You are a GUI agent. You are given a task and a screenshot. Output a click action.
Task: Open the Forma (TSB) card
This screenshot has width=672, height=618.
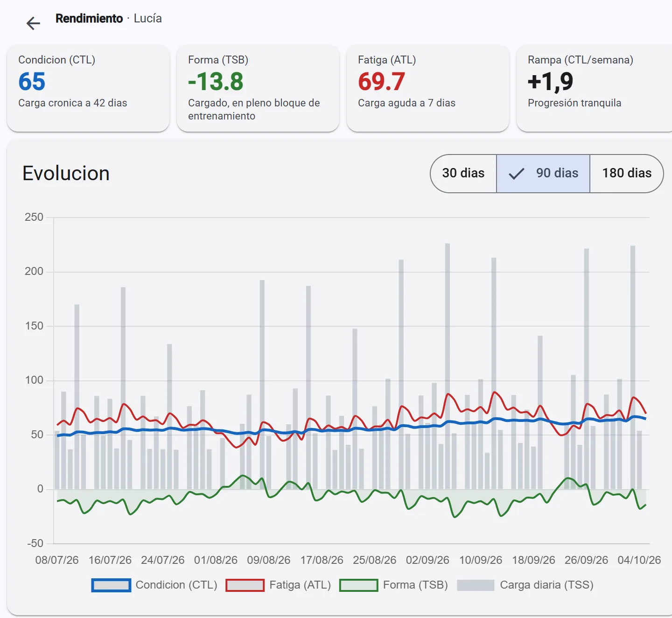258,88
